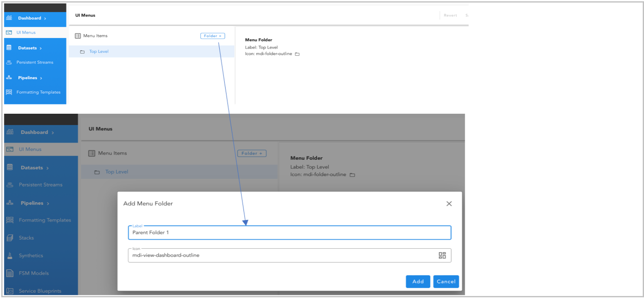Expand the Datasets chevron in the upper sidebar

click(40, 49)
